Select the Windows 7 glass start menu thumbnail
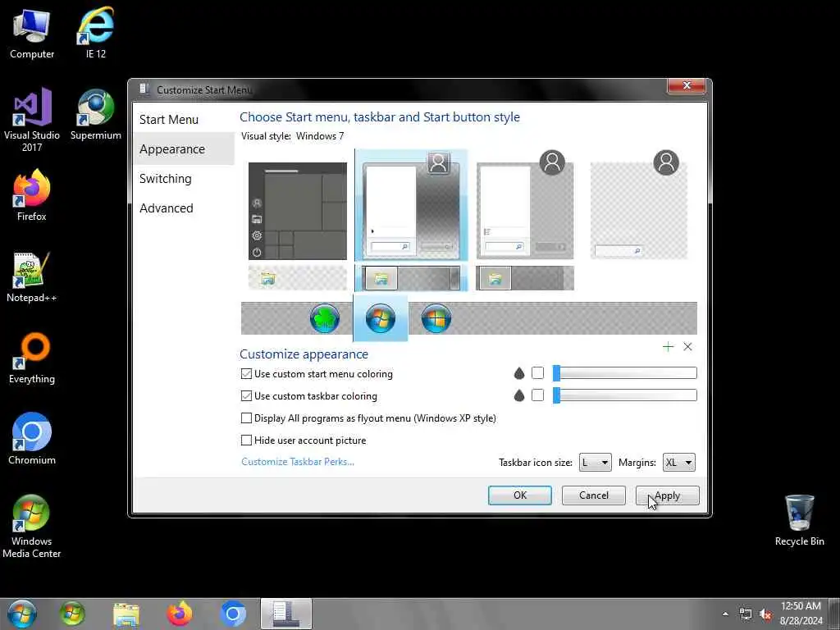 pos(412,206)
